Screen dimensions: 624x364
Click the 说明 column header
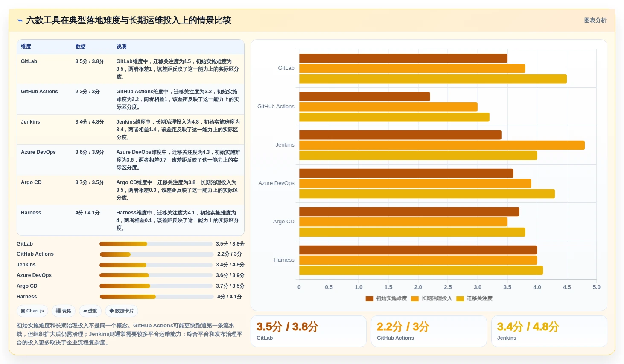click(122, 47)
